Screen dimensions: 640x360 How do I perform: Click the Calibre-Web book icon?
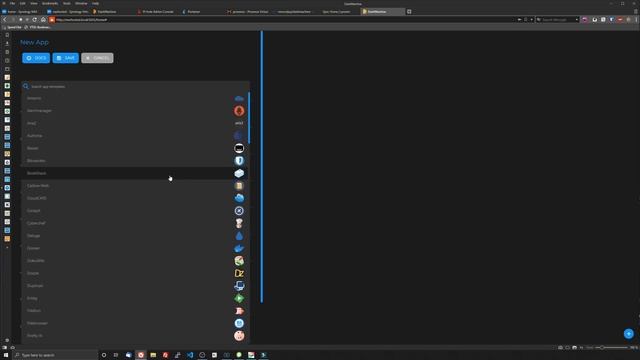click(x=239, y=186)
